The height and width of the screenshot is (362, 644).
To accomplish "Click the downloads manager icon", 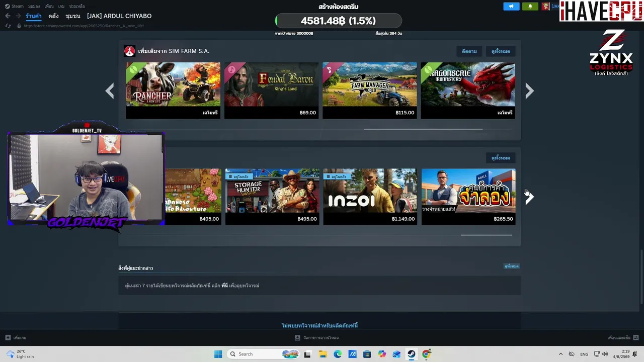I will click(x=298, y=338).
